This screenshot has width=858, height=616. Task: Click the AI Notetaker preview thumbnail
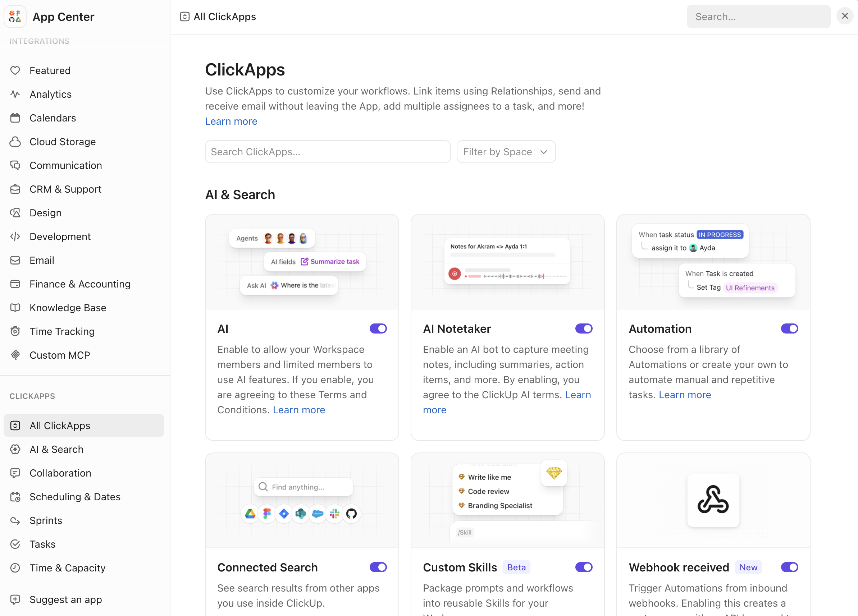(x=507, y=262)
